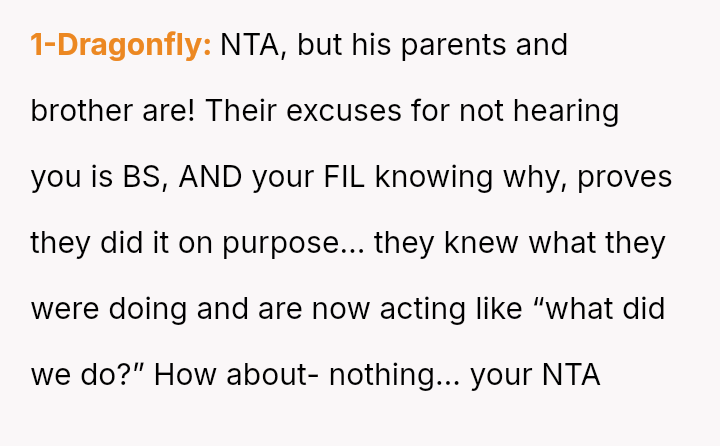Screen dimensions: 720x446
Task: Open the orange 1-Dragonfly username link
Action: pyautogui.click(x=121, y=45)
